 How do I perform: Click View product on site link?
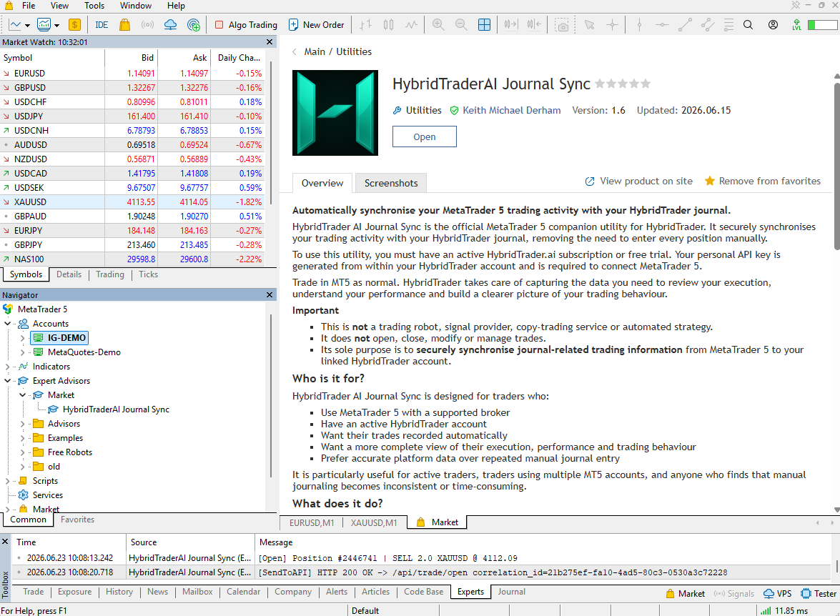639,181
